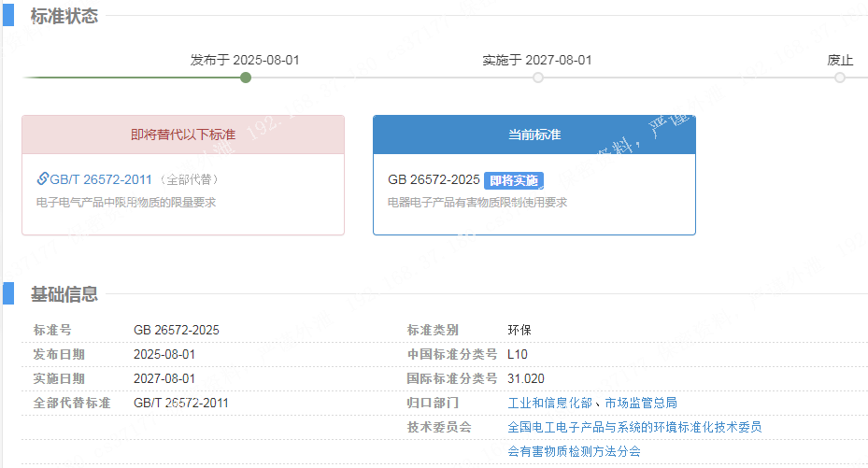Select the 即将替代以下标准 card header

183,135
